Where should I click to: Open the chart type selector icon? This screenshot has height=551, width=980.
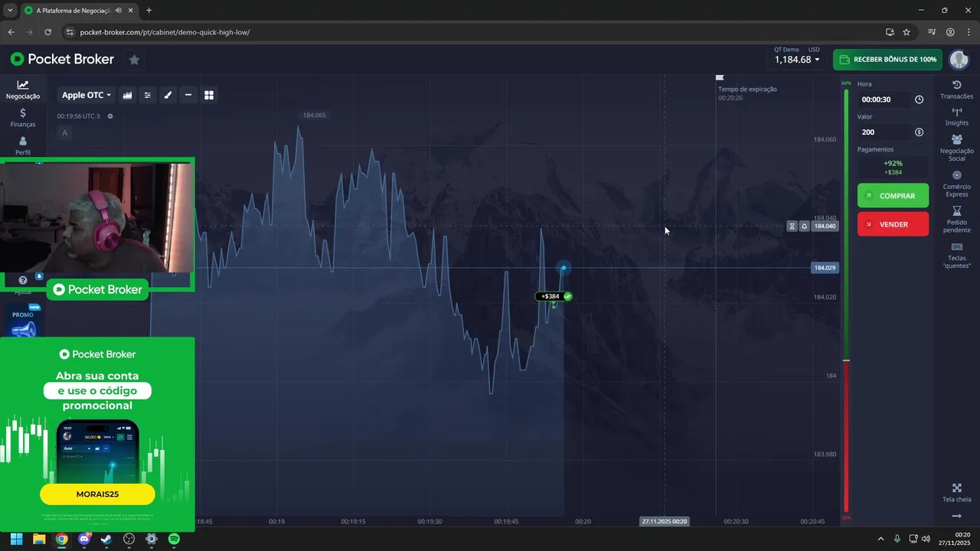point(127,95)
